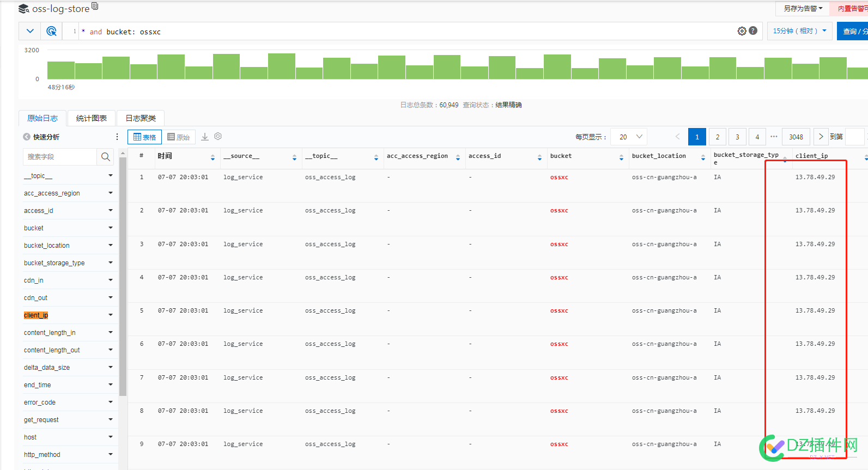Click the ossxc bucket value in row 1
868x470 pixels.
pos(559,178)
